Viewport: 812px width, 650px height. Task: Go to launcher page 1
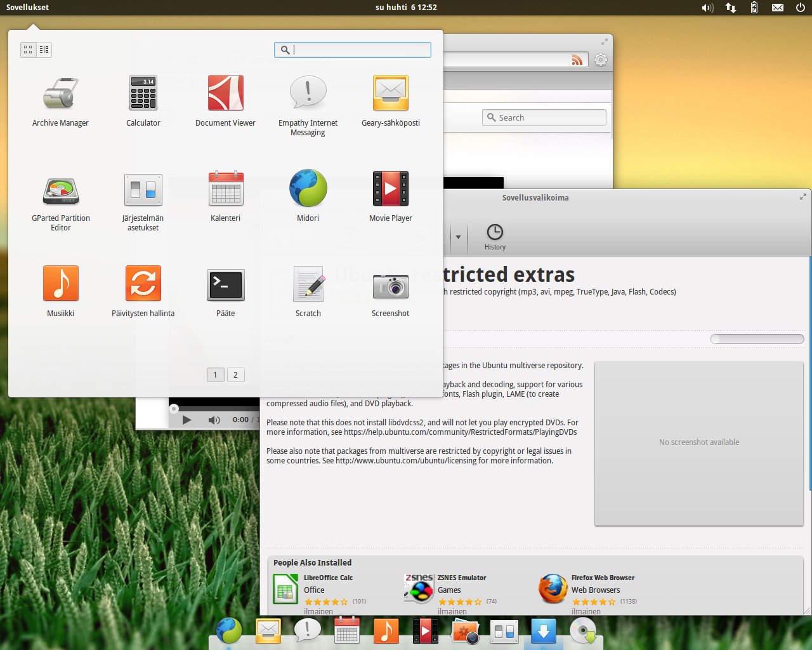click(x=215, y=375)
